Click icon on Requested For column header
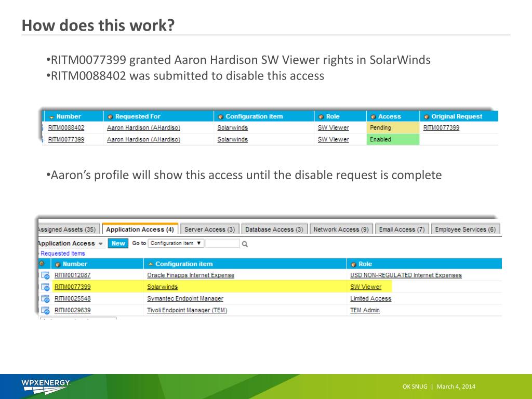The height and width of the screenshot is (399, 532). tap(110, 117)
